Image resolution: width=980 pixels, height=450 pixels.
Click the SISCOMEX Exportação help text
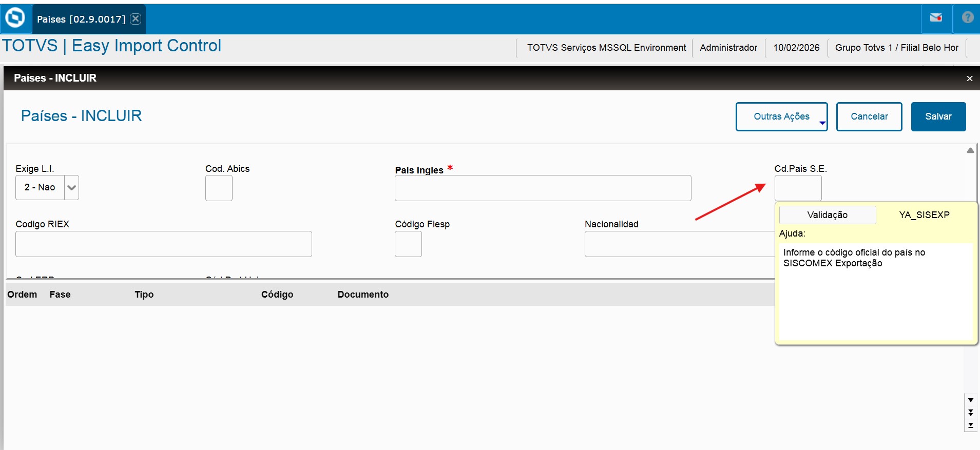point(833,263)
